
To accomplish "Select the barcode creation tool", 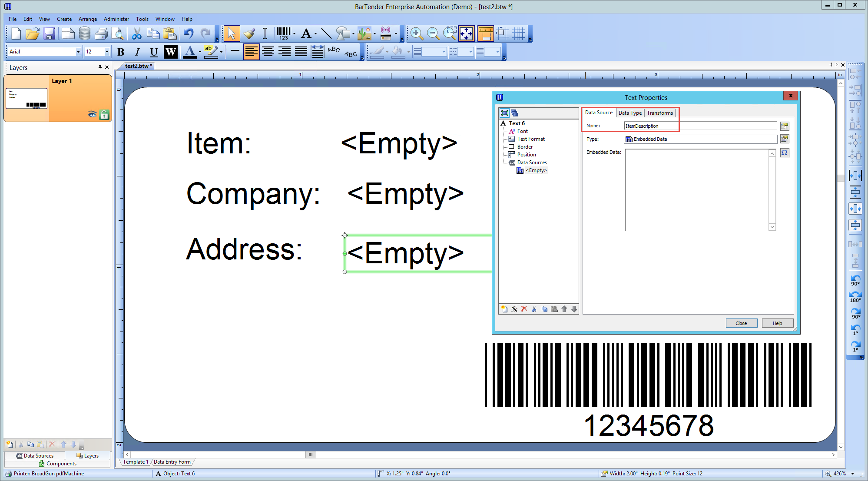I will (284, 33).
